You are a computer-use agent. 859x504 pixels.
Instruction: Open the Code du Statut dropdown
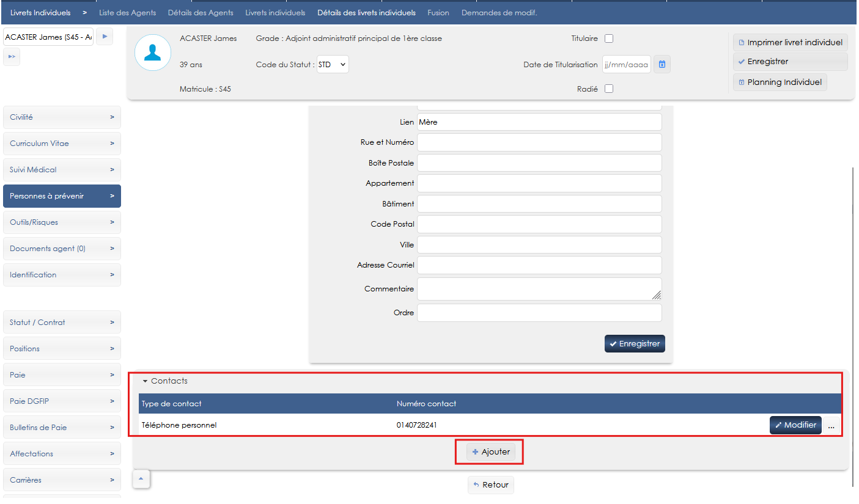click(x=333, y=64)
